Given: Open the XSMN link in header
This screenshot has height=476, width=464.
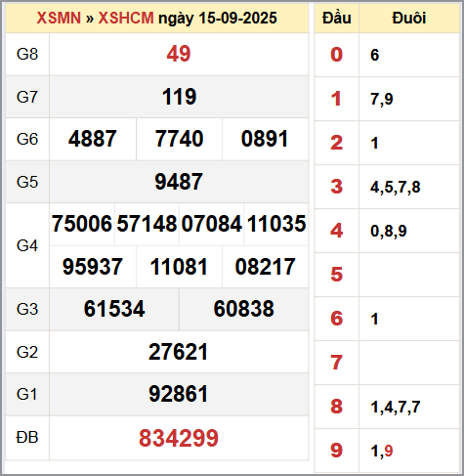Looking at the screenshot, I should tap(59, 18).
